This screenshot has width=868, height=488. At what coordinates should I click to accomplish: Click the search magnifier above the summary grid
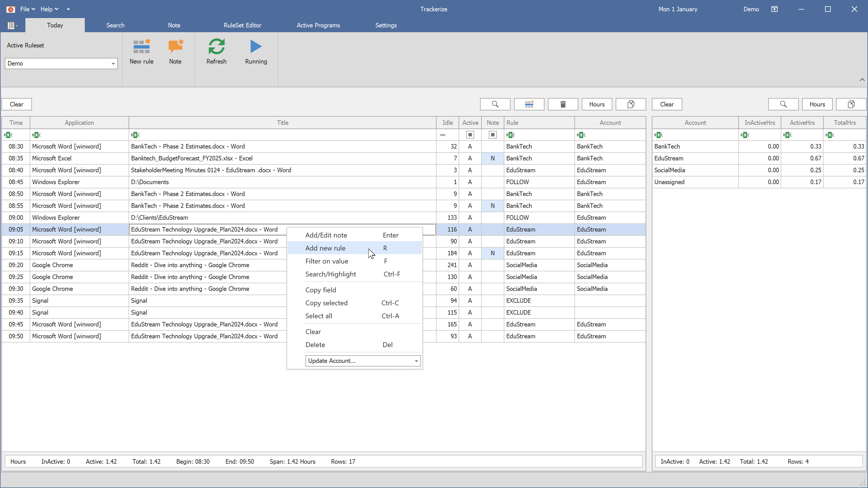tap(783, 104)
